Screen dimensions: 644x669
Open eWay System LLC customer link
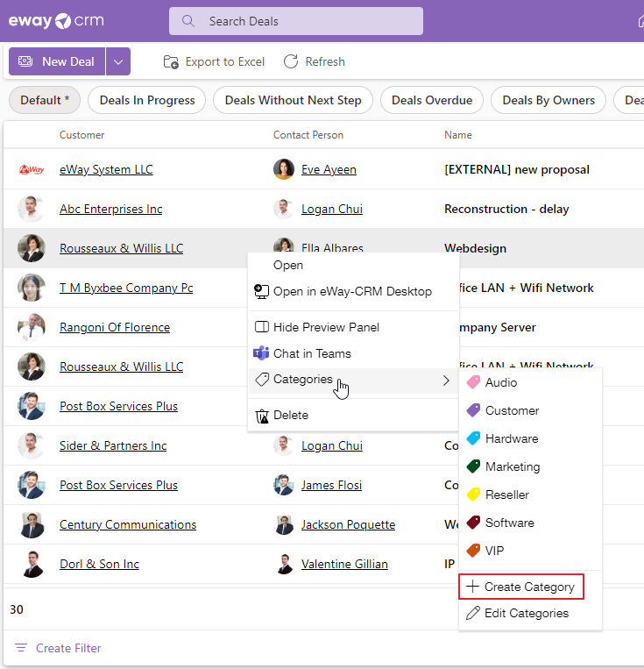click(x=106, y=169)
